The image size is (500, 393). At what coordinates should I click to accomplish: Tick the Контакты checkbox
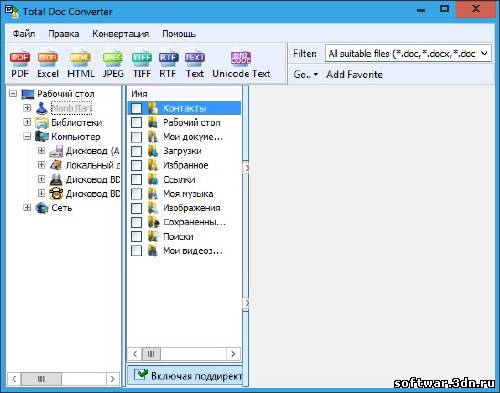(x=136, y=108)
